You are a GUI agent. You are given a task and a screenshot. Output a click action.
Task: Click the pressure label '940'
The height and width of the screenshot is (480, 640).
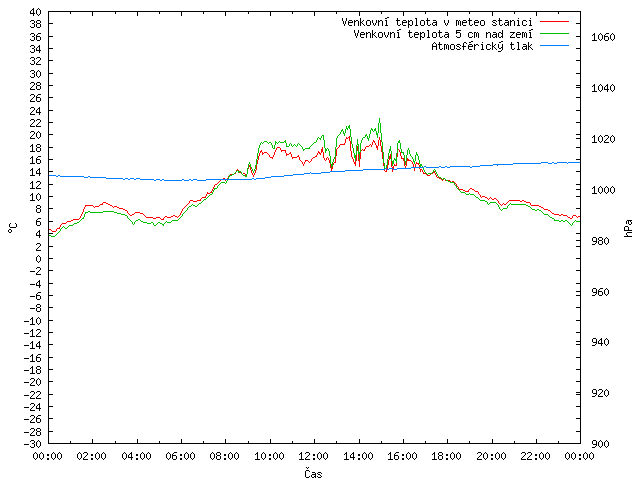coord(600,342)
